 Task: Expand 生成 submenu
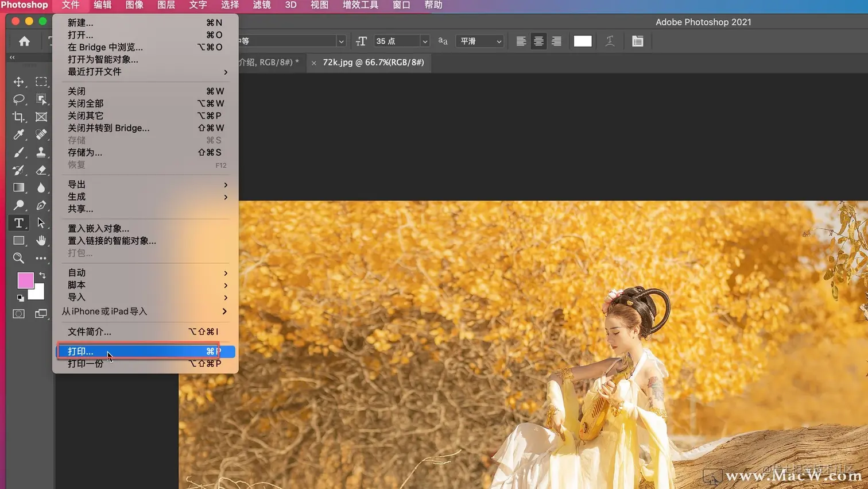146,197
